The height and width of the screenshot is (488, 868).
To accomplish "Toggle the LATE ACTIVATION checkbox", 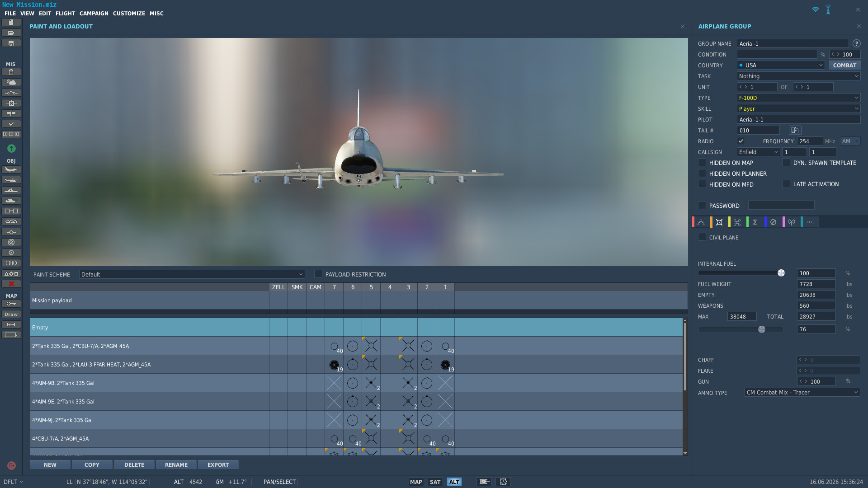I will click(x=786, y=184).
